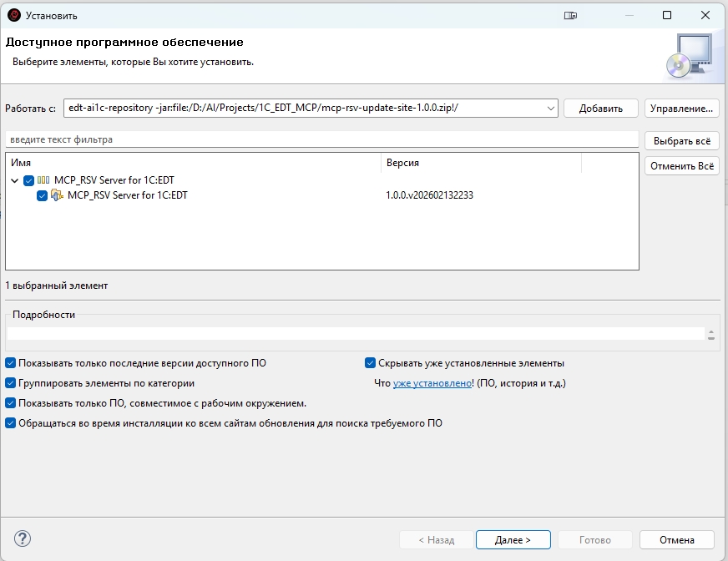Click the install wizard CD and monitor image

690,57
